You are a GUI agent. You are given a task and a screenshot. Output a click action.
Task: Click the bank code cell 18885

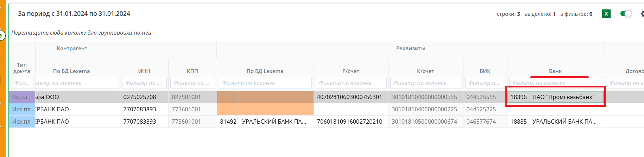[x=518, y=122]
